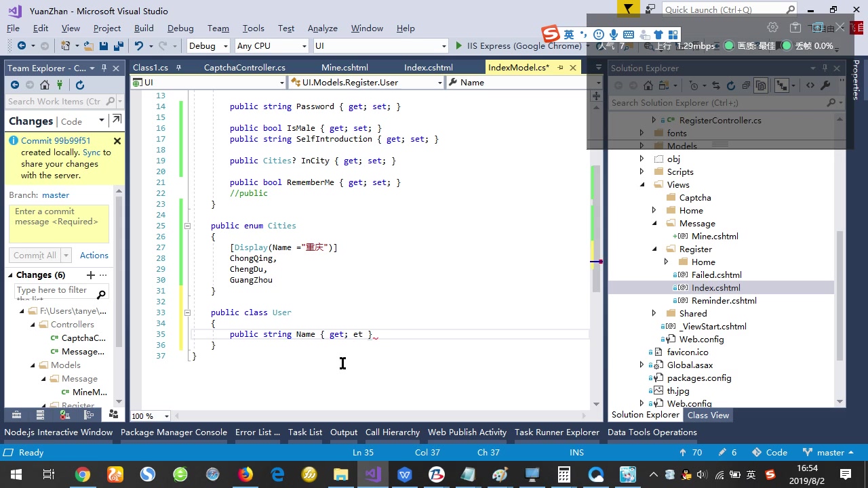Viewport: 868px width, 488px height.
Task: Save the current file via toolbar
Action: click(104, 45)
